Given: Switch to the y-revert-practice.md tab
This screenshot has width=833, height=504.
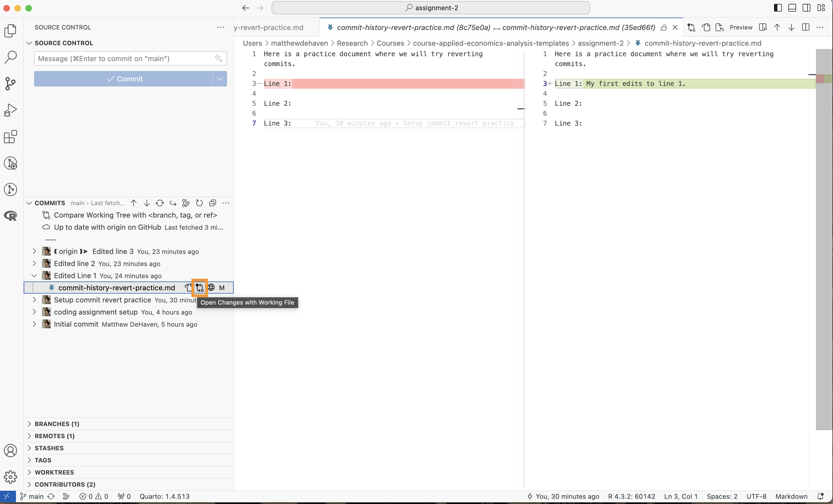Looking at the screenshot, I should 269,27.
